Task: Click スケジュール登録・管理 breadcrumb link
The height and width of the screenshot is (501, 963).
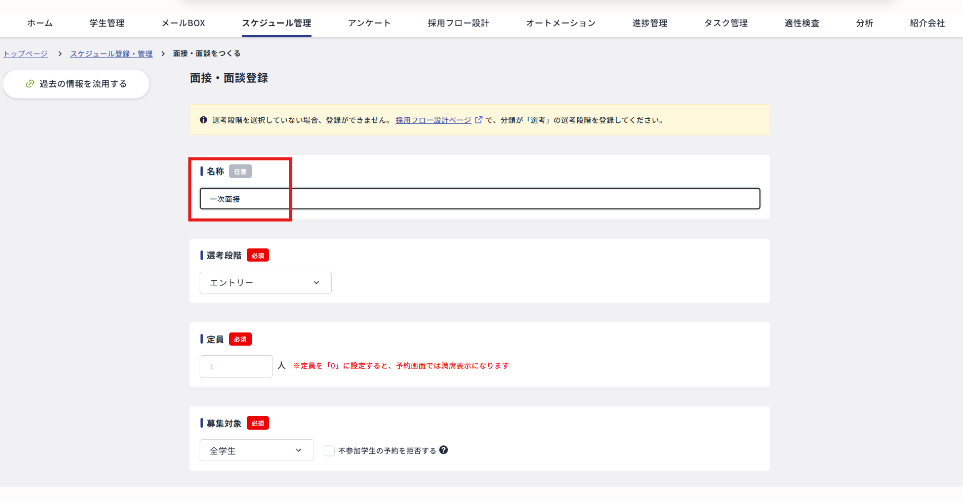Action: click(x=111, y=54)
